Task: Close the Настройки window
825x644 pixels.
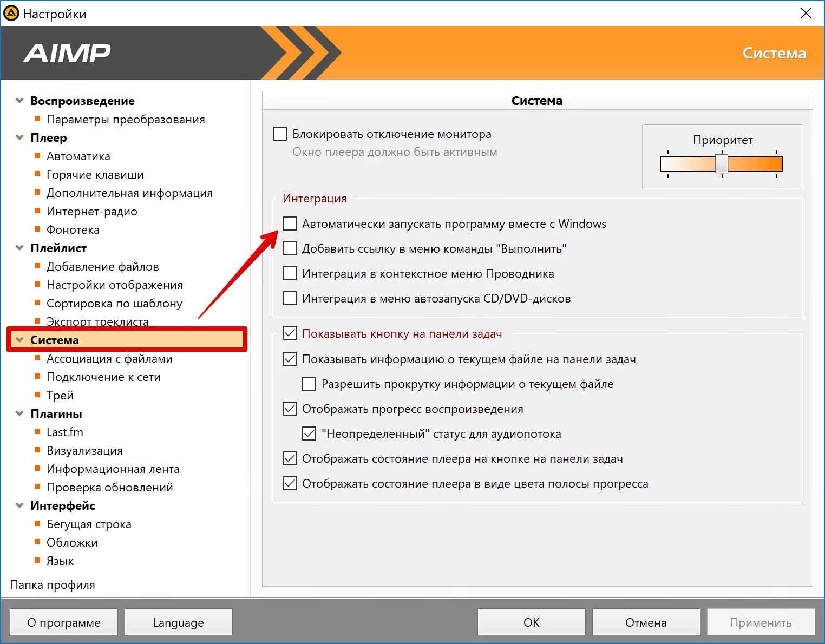Action: (x=806, y=13)
